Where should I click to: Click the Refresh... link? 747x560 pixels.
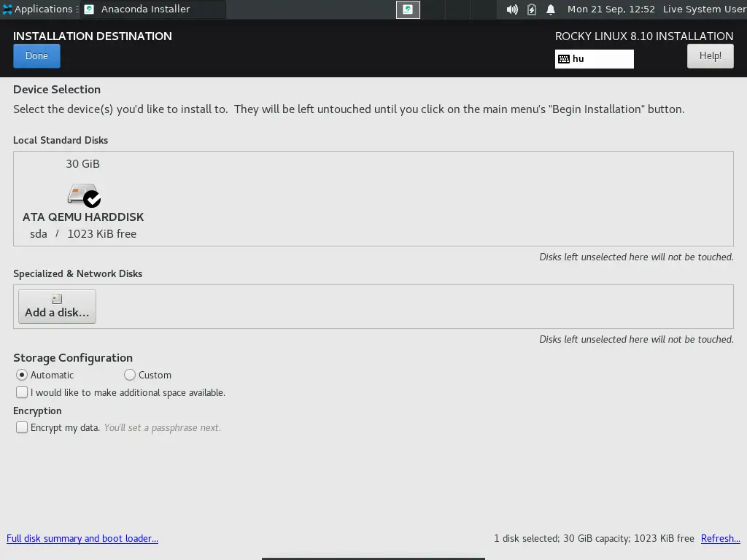click(x=720, y=539)
